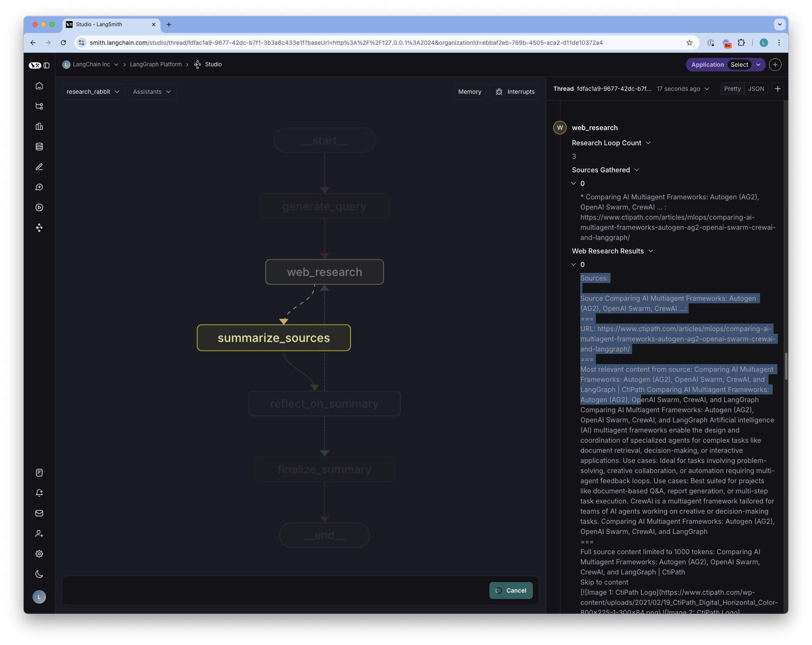Open Tracing Projects from the sidebar
Viewport: 812px width, 645px height.
point(39,106)
